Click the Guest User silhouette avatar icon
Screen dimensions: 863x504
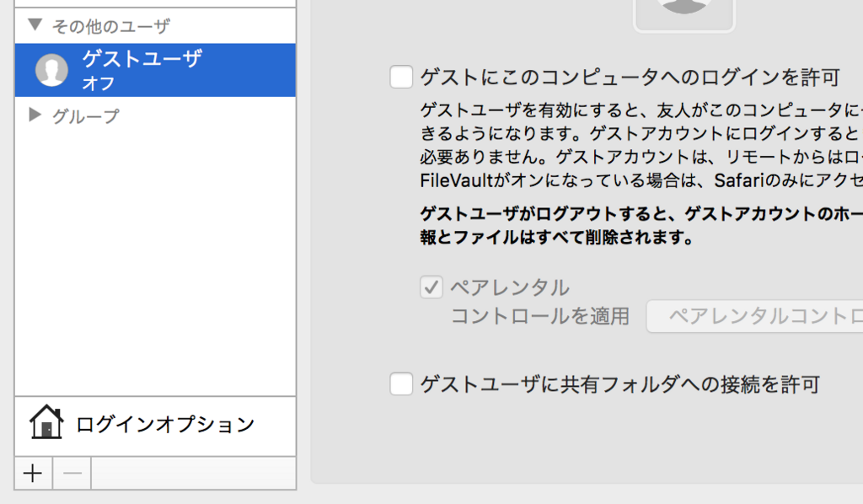pos(51,70)
